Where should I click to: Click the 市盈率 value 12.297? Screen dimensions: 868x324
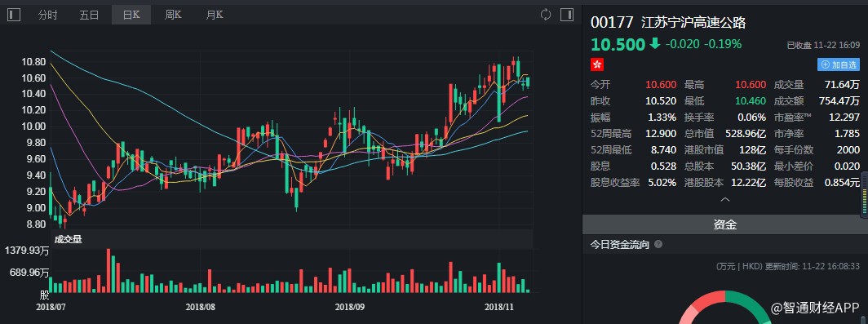pyautogui.click(x=844, y=118)
